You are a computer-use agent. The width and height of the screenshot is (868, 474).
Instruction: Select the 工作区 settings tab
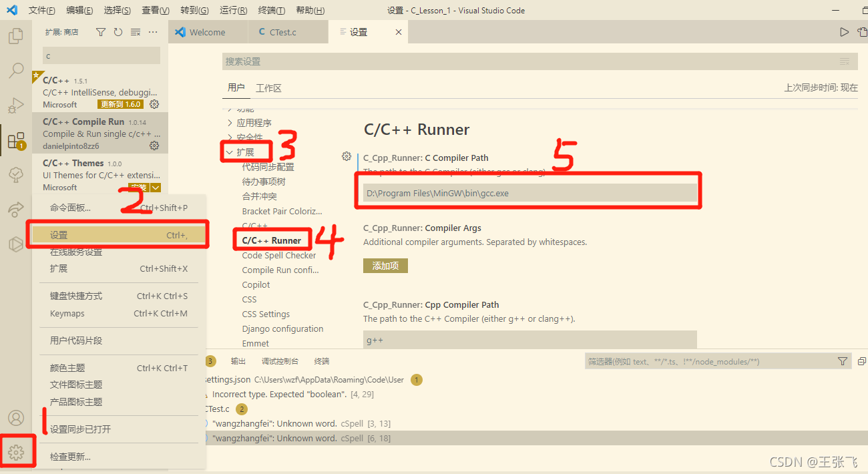pos(269,87)
